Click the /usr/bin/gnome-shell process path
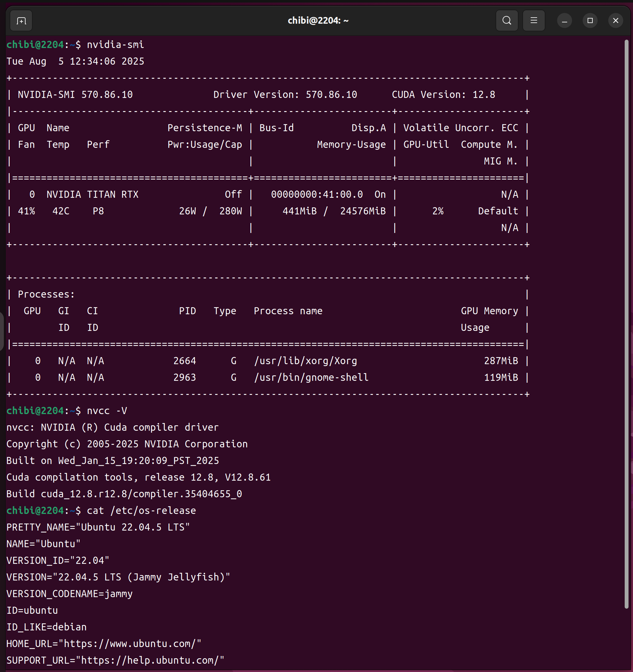 311,377
